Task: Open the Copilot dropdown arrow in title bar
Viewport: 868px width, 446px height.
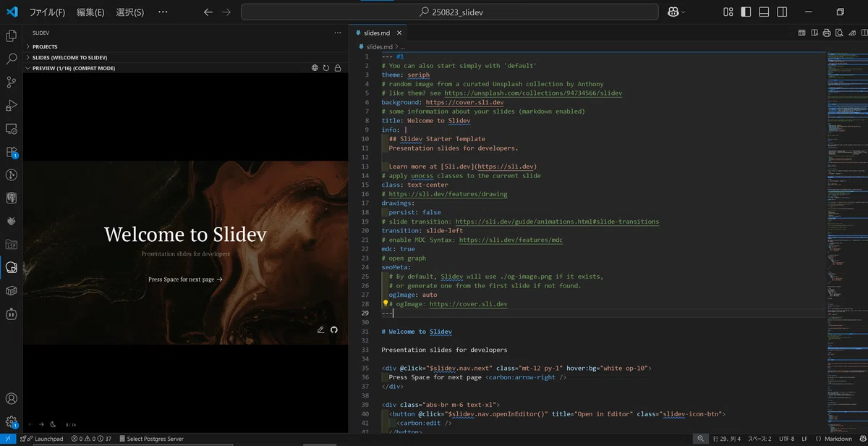Action: click(684, 12)
